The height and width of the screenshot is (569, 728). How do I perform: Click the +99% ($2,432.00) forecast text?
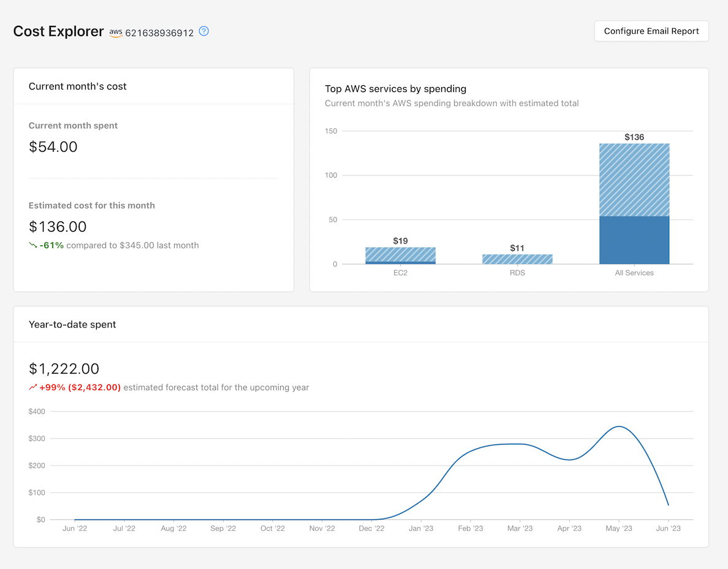(x=80, y=388)
